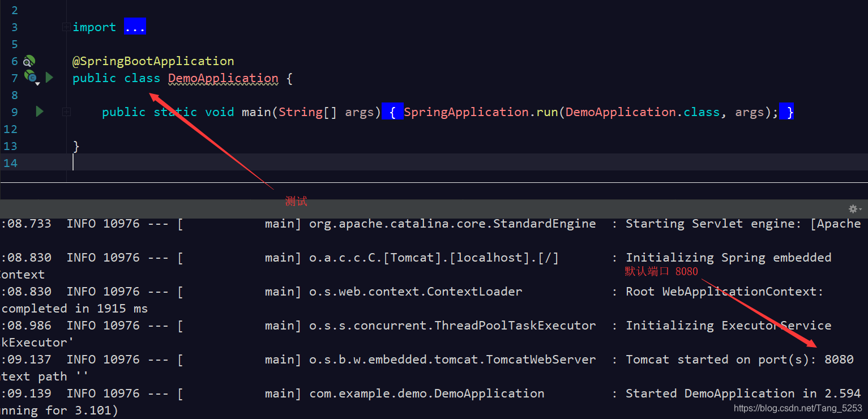Click the Spring bean icon beside @SpringBootApplication
Viewport: 868px width, 419px height.
click(x=29, y=61)
